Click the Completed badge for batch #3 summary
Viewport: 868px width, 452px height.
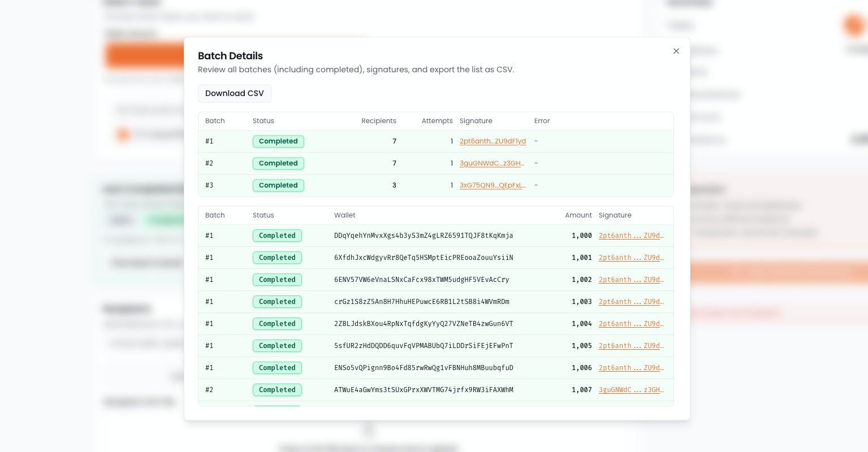pyautogui.click(x=278, y=185)
